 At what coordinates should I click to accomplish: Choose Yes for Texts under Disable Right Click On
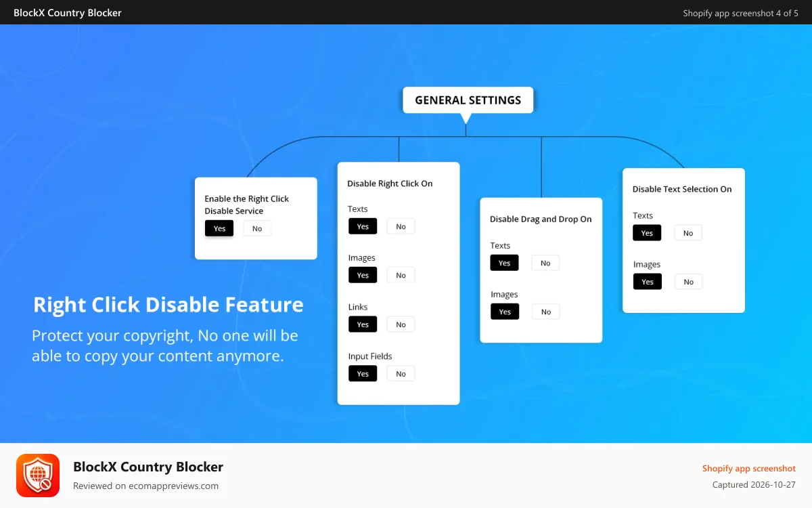[x=363, y=226]
